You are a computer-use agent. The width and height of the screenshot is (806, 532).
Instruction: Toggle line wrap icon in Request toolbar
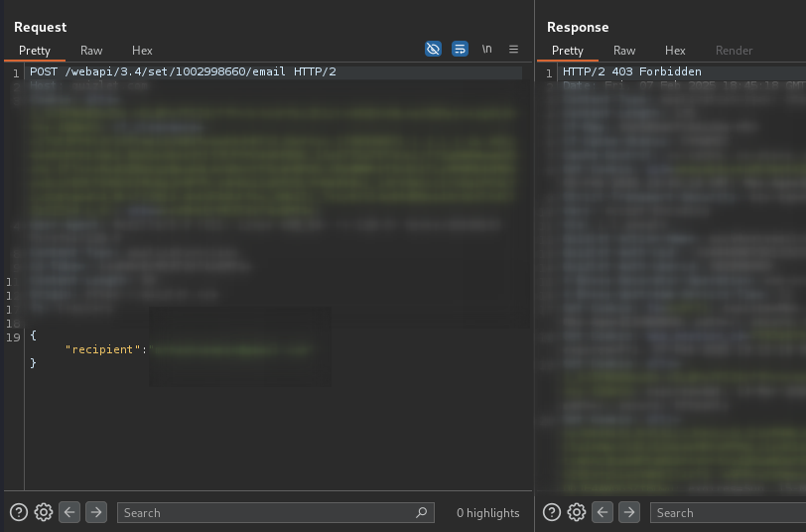[x=460, y=49]
